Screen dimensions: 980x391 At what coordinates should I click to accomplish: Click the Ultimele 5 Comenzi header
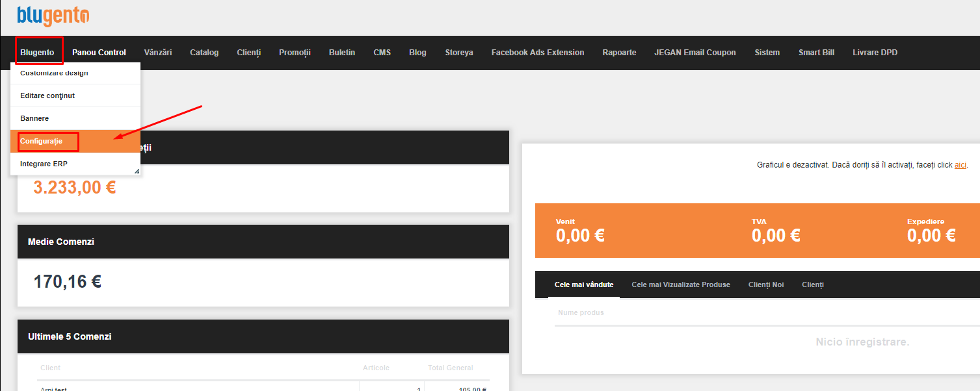(263, 336)
